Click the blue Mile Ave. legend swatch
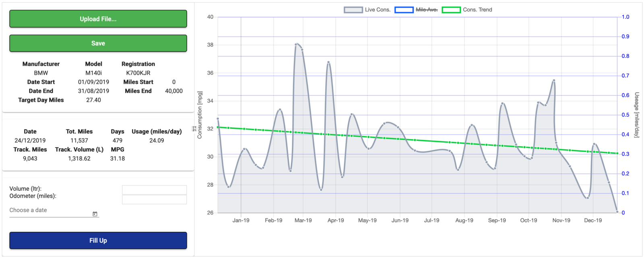 (x=404, y=10)
